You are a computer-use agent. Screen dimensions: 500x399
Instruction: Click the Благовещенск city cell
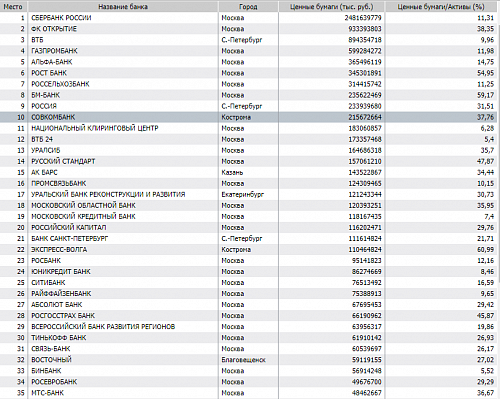point(243,360)
